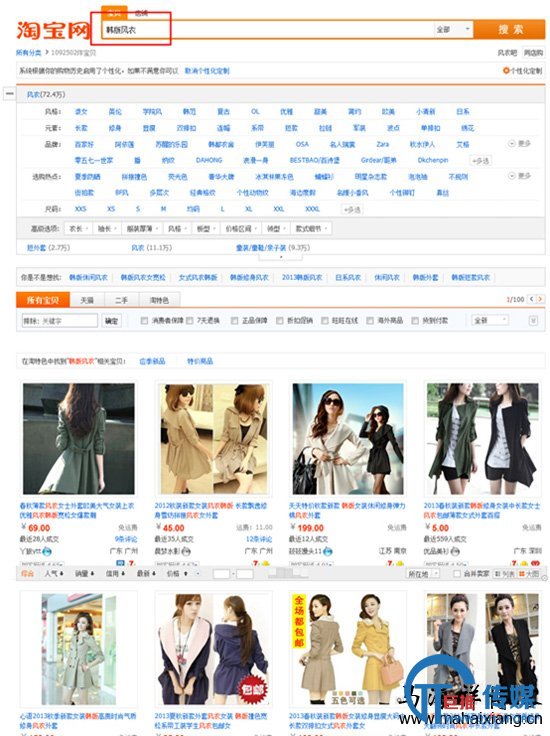Click the 确定 button beside exclude field

[x=112, y=321]
